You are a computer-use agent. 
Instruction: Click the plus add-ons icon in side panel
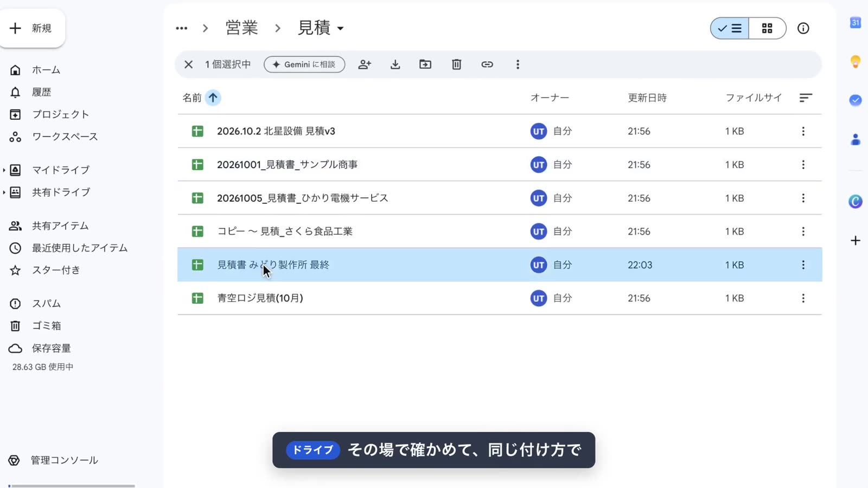coord(855,240)
